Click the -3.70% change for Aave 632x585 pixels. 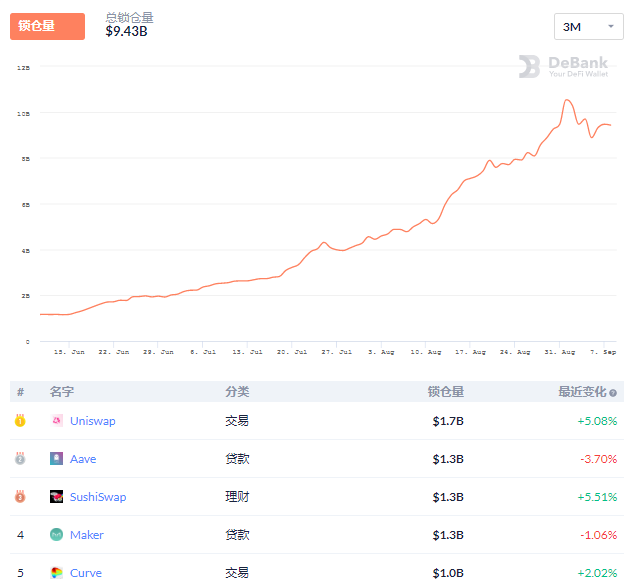(x=599, y=459)
